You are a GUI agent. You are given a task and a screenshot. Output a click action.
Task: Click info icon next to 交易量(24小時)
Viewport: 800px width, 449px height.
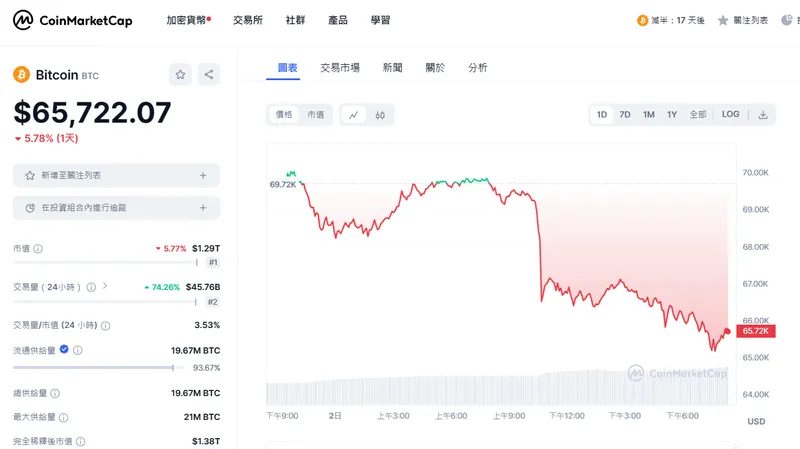tap(91, 287)
